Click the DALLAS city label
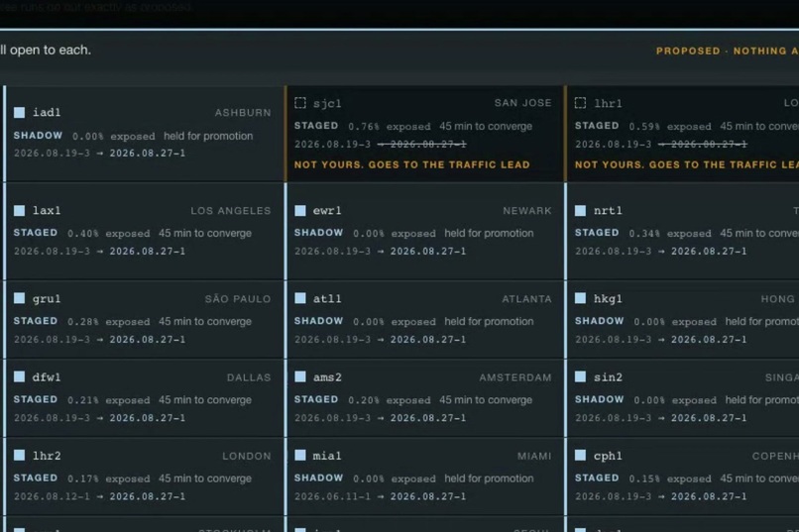Image resolution: width=799 pixels, height=532 pixels. (249, 377)
